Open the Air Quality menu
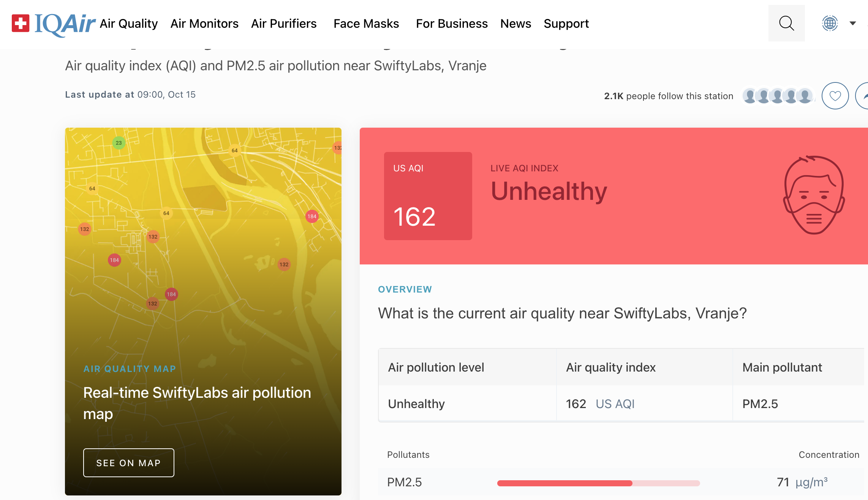 128,24
